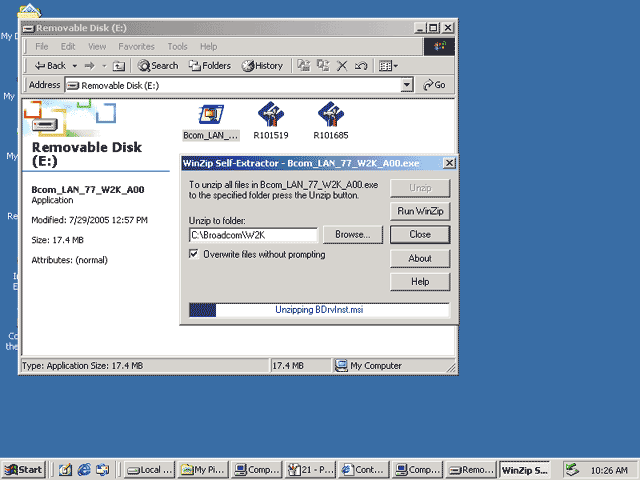
Task: Open the History pane
Action: 262,65
